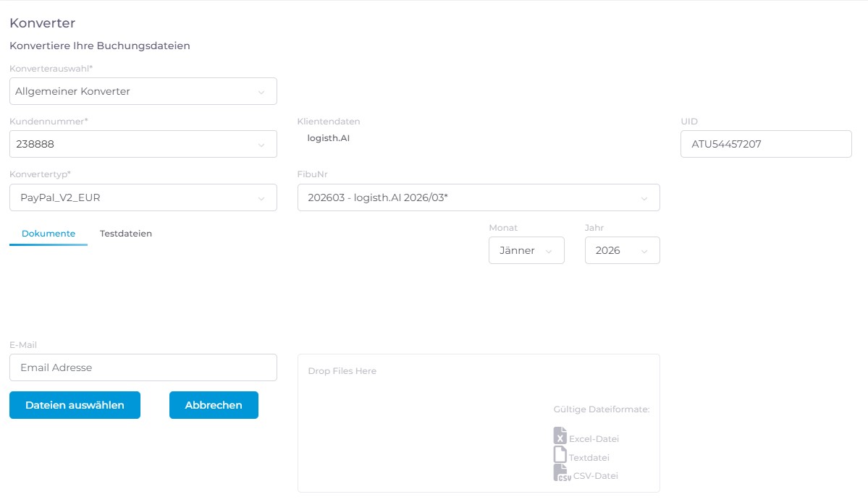Click the Abbrechen button
Viewport: 868px width, 502px height.
[214, 405]
